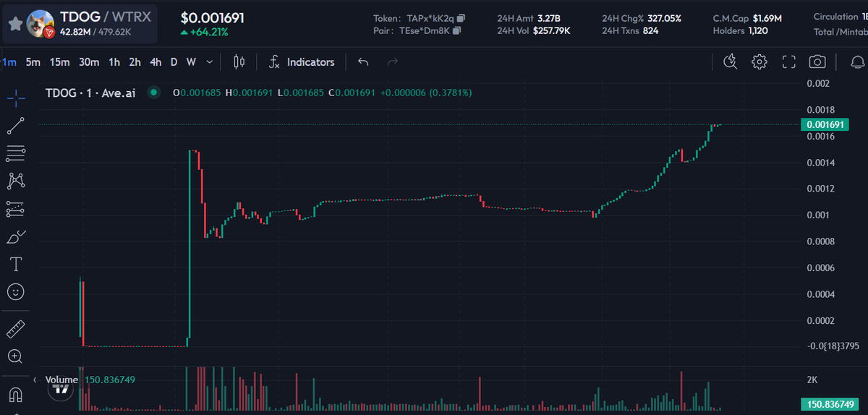Click the 24H Amt value 3.27B
Viewport: 868px width, 415px height.
pos(549,17)
